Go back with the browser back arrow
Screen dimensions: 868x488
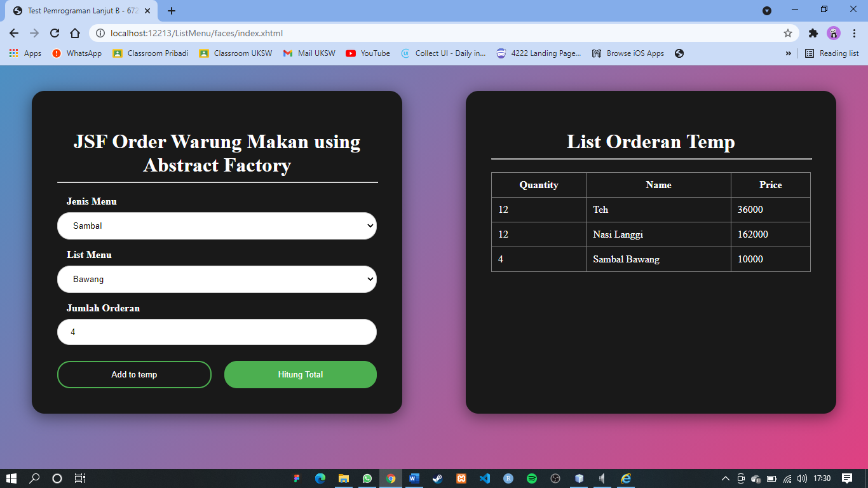(x=14, y=33)
